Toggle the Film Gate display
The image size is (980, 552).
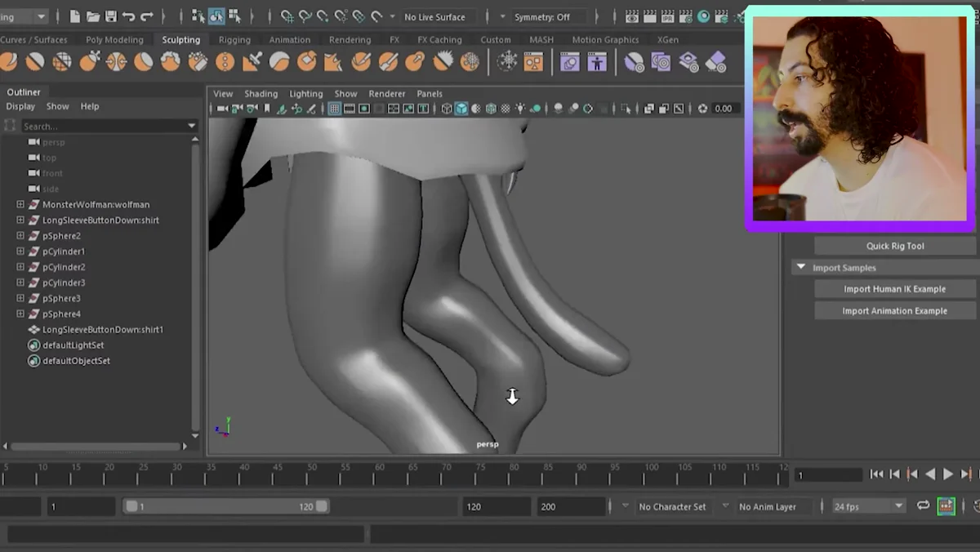(x=350, y=109)
